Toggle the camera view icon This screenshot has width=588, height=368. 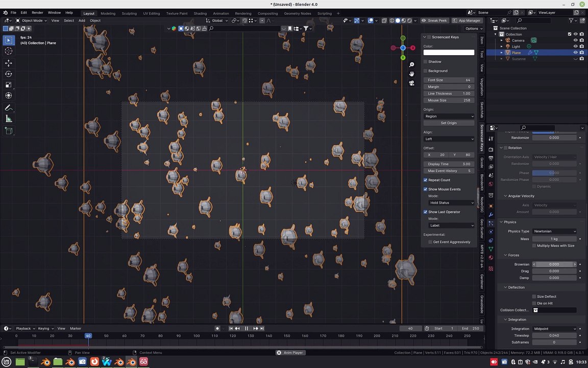[412, 83]
